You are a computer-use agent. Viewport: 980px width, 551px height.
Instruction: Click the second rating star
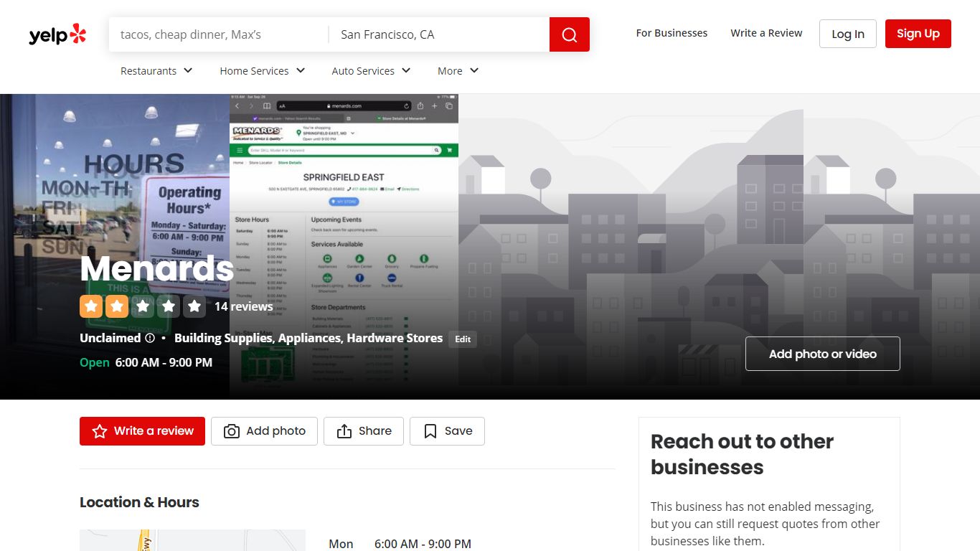coord(117,306)
